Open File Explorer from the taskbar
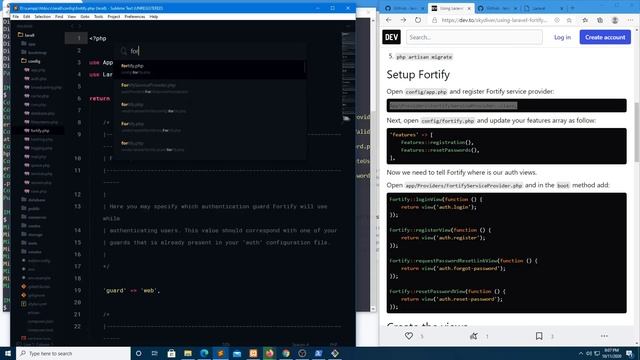 tap(188, 353)
